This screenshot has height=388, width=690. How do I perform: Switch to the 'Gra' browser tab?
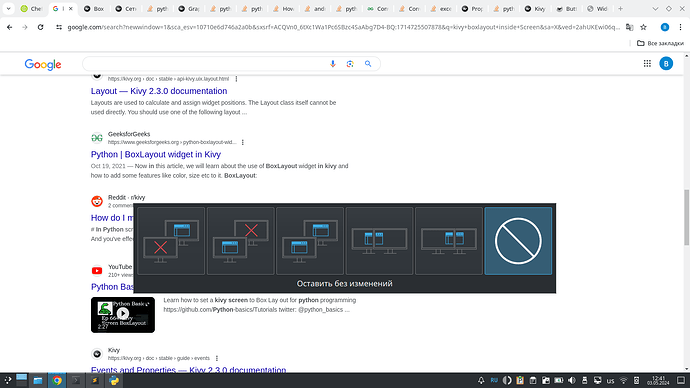pyautogui.click(x=188, y=9)
